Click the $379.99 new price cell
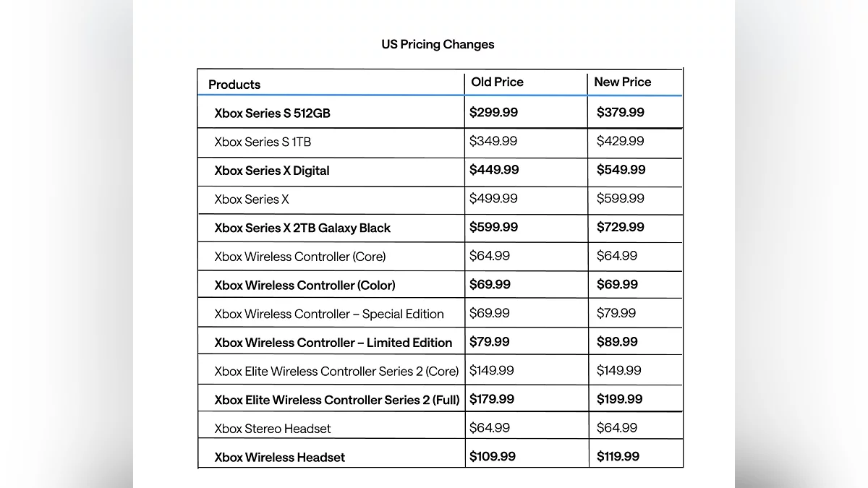The height and width of the screenshot is (488, 868). click(x=620, y=112)
